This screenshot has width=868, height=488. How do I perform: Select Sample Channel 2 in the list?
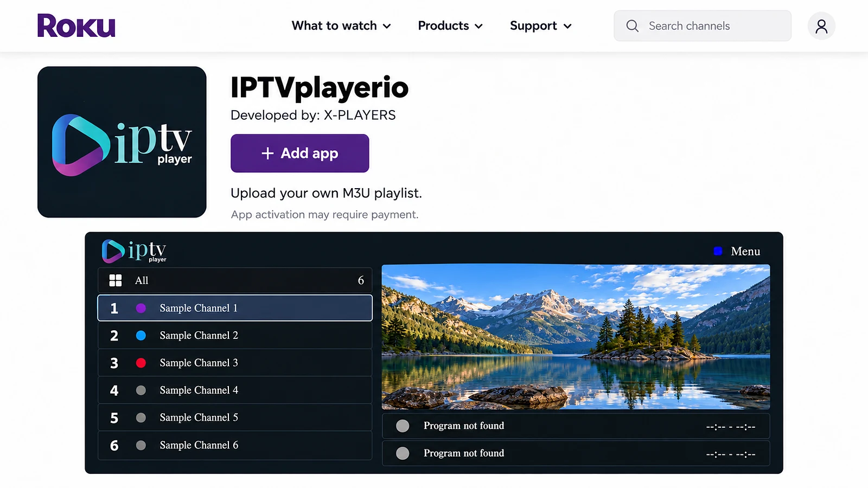pos(235,336)
